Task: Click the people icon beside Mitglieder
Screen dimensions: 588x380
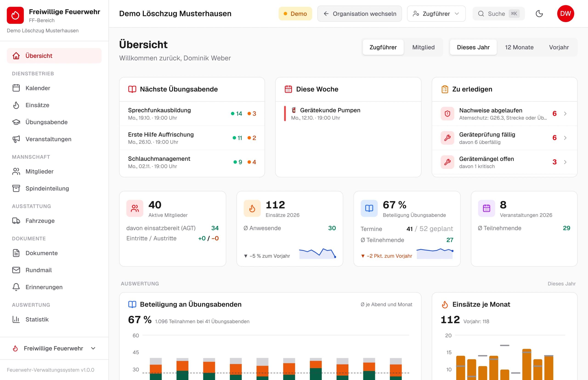Action: [16, 172]
